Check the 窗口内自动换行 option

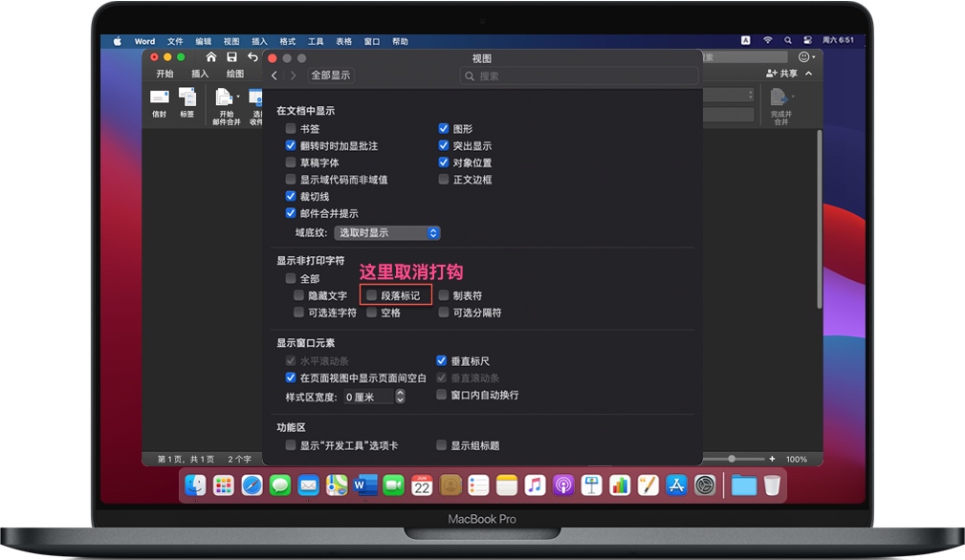click(x=441, y=394)
